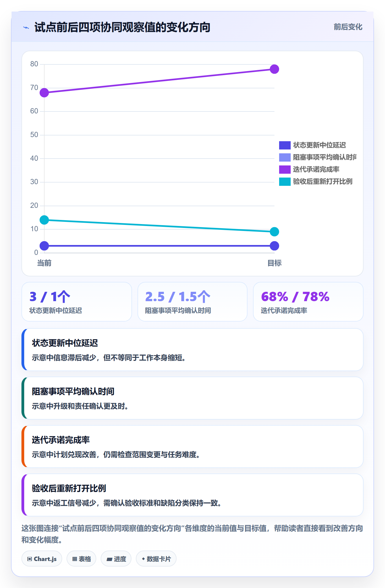Image resolution: width=385 pixels, height=588 pixels.
Task: Click the dark blue data point above 当前
Action: coord(44,246)
